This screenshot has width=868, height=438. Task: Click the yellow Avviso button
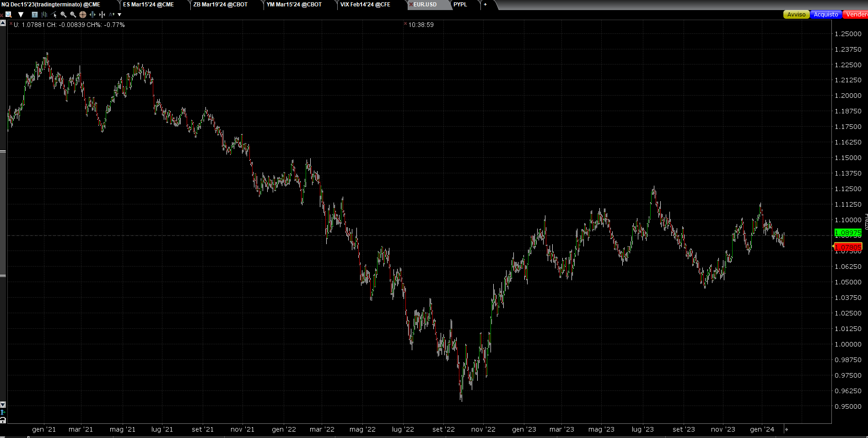(796, 15)
